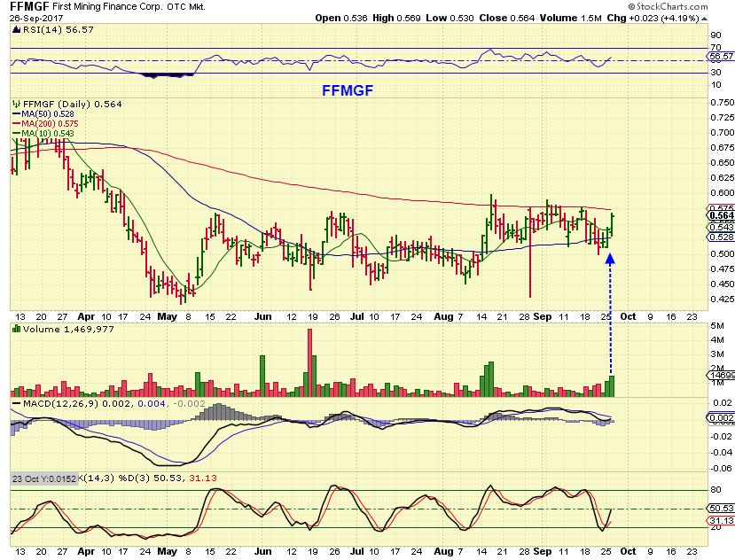
Task: Click the candlestick icon beside FFMGF (Daily)
Action: pyautogui.click(x=17, y=104)
